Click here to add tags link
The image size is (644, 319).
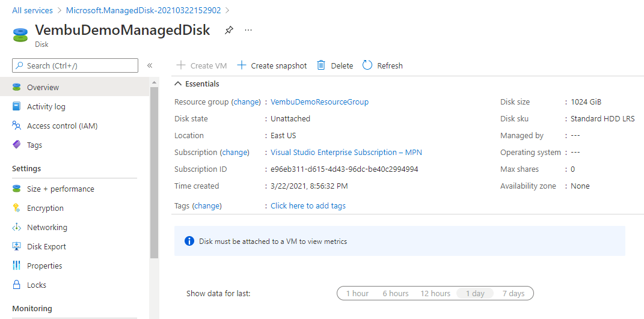pyautogui.click(x=308, y=205)
